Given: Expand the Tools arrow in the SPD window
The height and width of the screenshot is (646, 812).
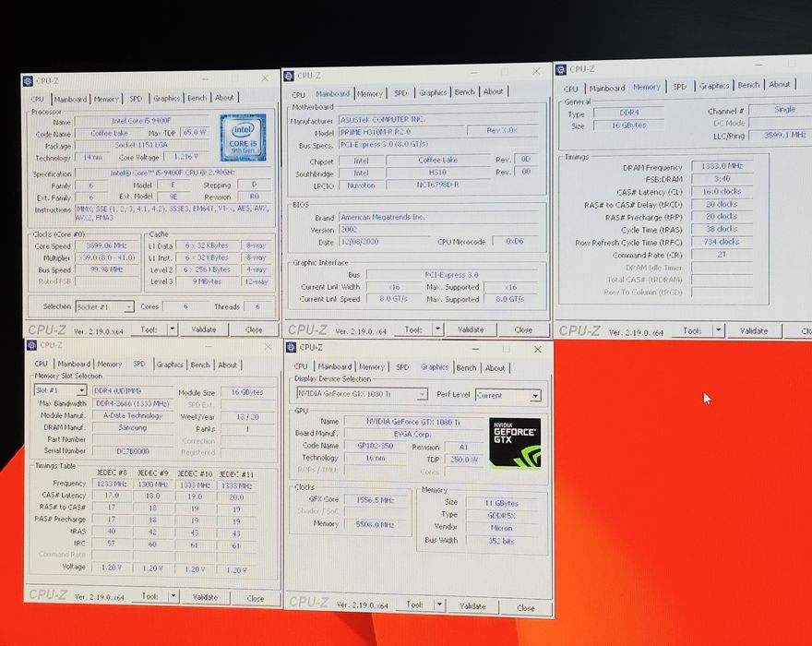Looking at the screenshot, I should 173,596.
